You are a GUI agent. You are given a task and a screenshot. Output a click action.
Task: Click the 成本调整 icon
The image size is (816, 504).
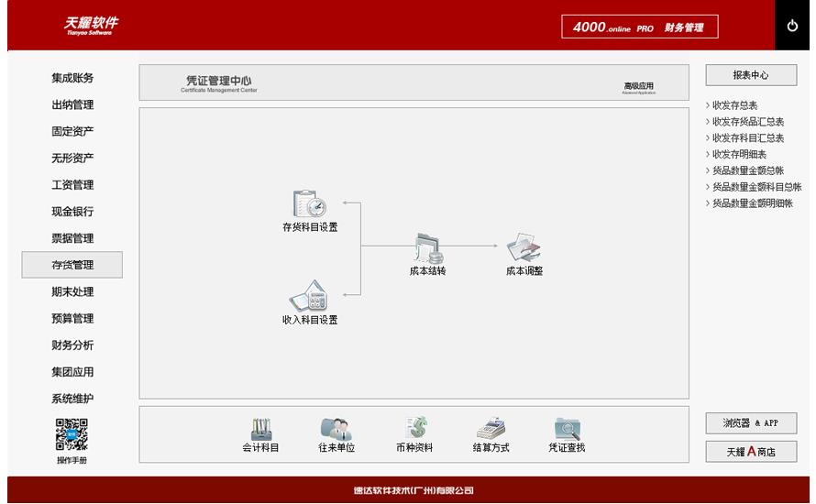tap(524, 247)
